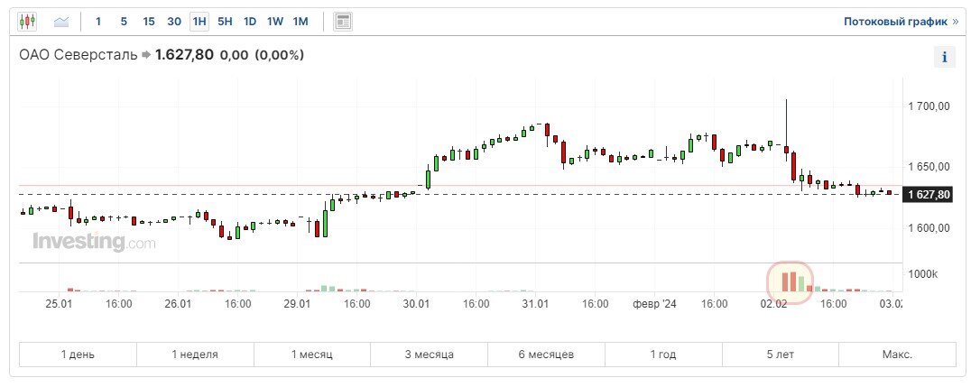Select the 1 minute interval
The image size is (980, 387).
[98, 22]
